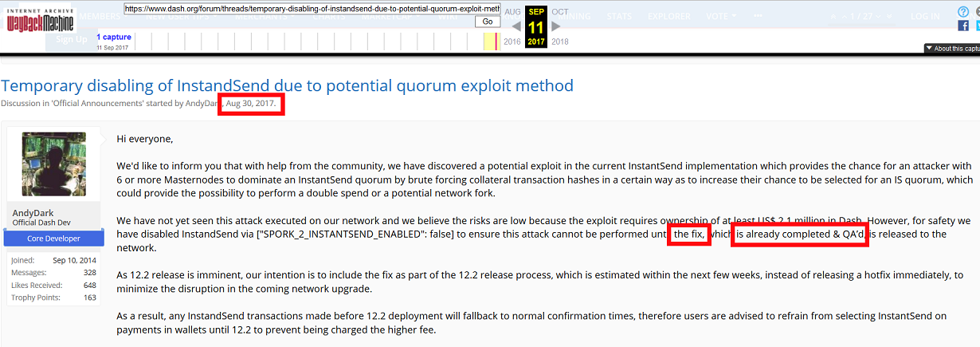Click the Wayback help question-mark icon
Image resolution: width=980 pixels, height=347 pixels.
pos(963,12)
